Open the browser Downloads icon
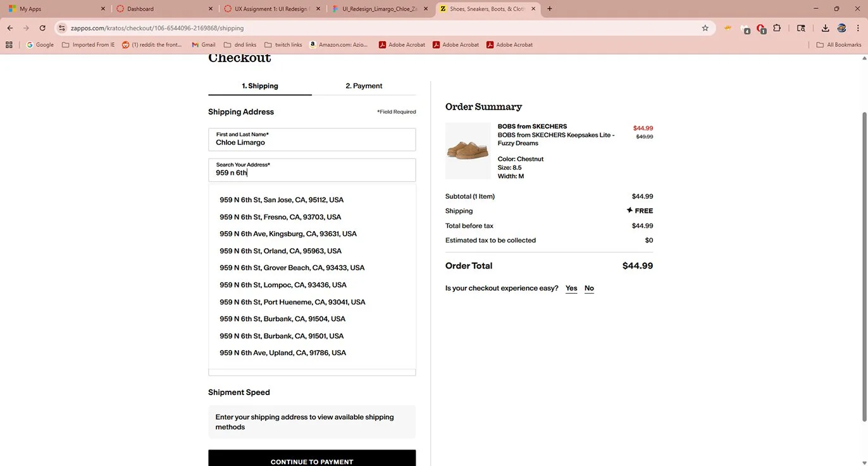 825,28
